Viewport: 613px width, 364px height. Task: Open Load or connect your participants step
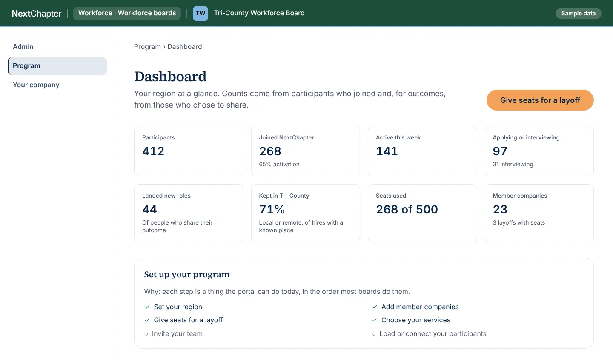coord(433,334)
